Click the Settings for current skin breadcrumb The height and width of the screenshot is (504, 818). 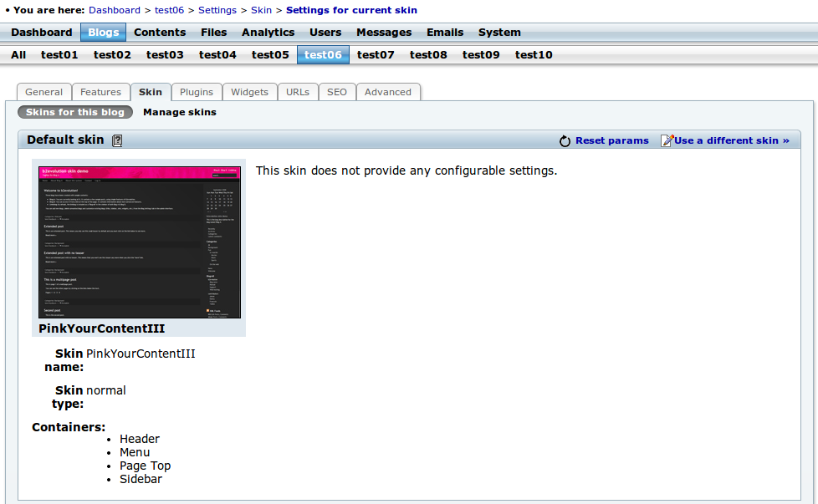[351, 10]
